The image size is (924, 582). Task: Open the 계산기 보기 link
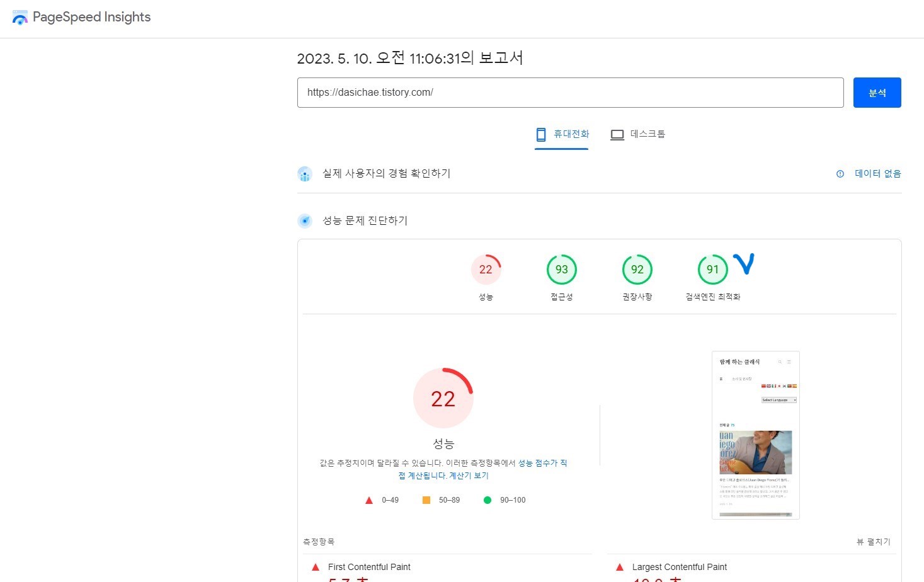[x=467, y=476]
